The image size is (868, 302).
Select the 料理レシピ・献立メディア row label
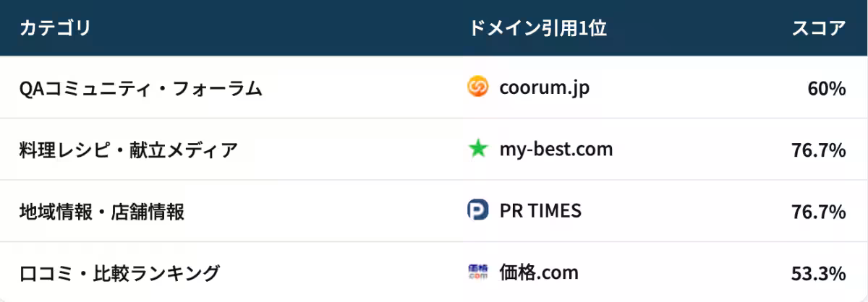pyautogui.click(x=128, y=150)
